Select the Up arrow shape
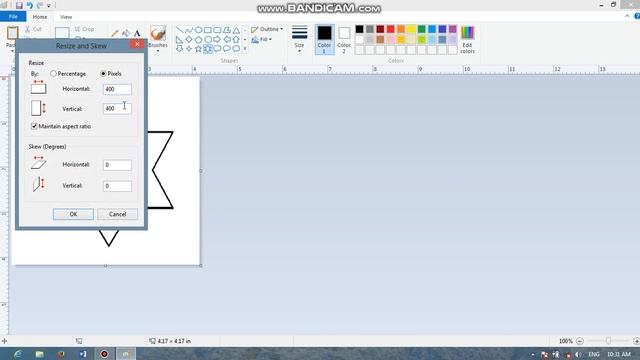 tap(236, 40)
